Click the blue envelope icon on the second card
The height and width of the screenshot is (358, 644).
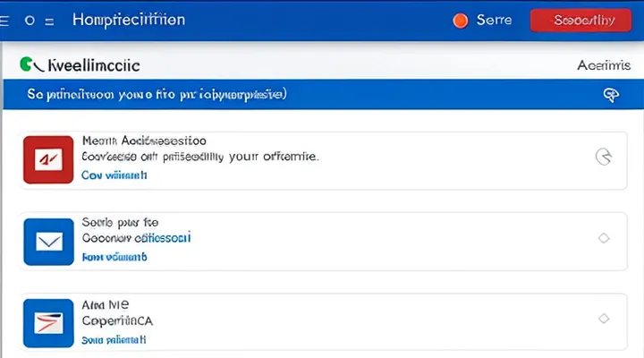point(46,240)
